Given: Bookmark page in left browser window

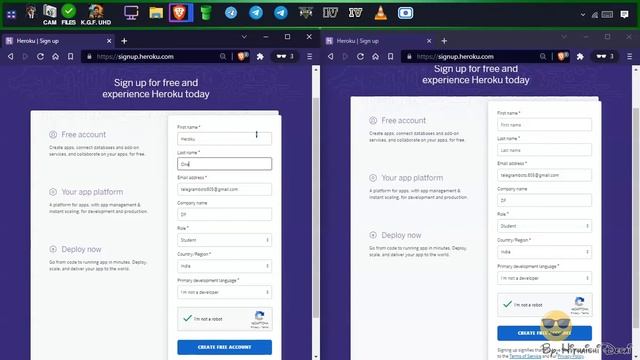Looking at the screenshot, I should (x=71, y=56).
